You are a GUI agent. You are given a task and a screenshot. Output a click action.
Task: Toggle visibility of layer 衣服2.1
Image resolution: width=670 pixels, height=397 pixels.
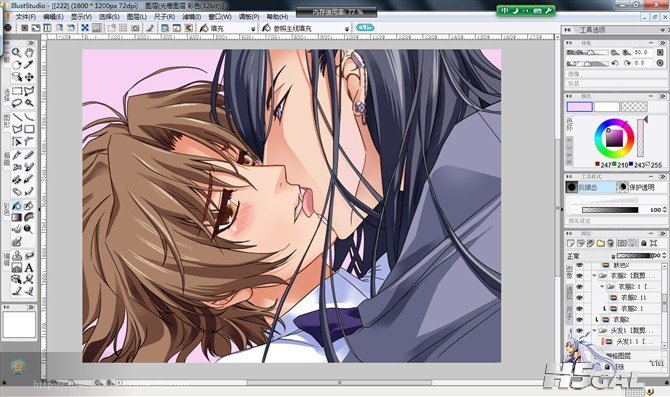coord(580,309)
